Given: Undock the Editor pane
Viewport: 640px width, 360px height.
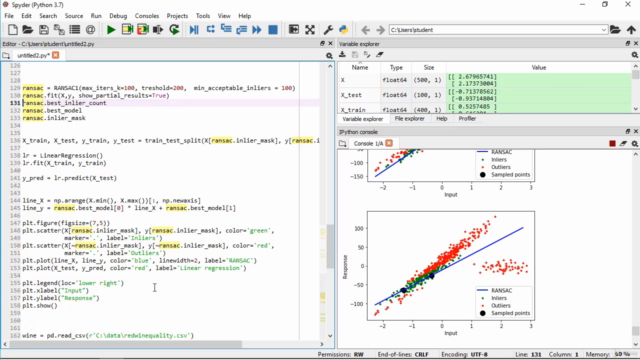Looking at the screenshot, I should [x=322, y=43].
